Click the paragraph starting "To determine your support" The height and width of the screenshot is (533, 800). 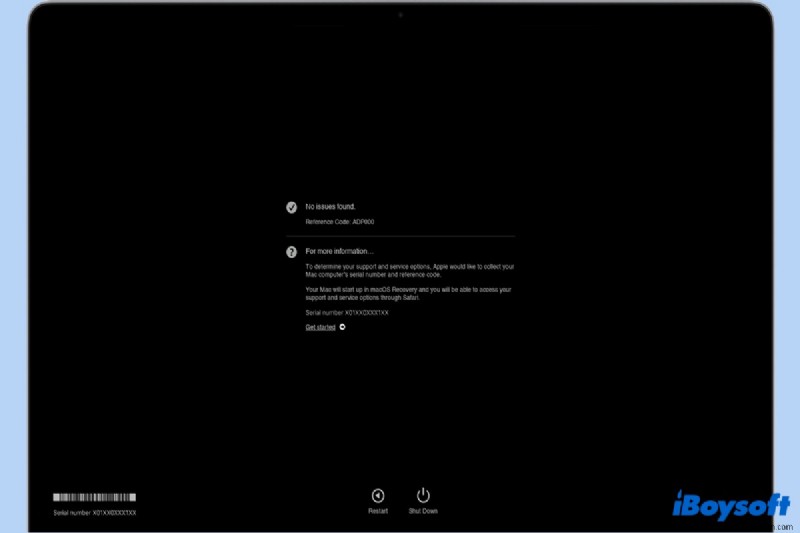pyautogui.click(x=410, y=270)
